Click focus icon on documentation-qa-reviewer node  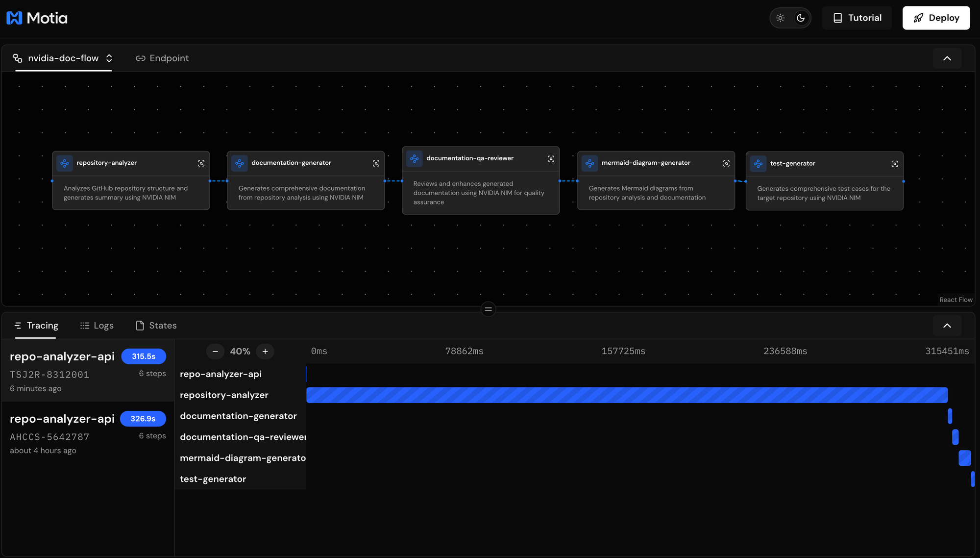click(551, 159)
